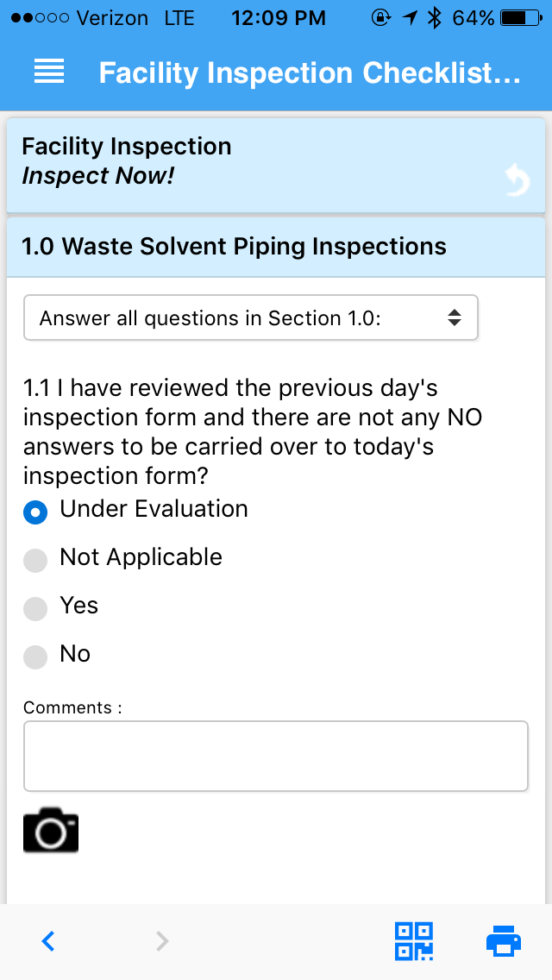Tap the Bluetooth status icon
The width and height of the screenshot is (552, 980).
coord(434,17)
